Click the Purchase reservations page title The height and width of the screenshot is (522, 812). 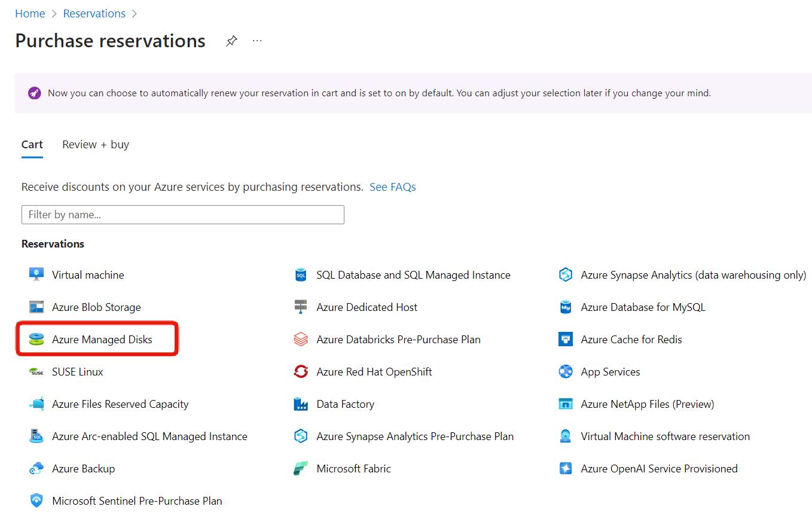click(111, 41)
